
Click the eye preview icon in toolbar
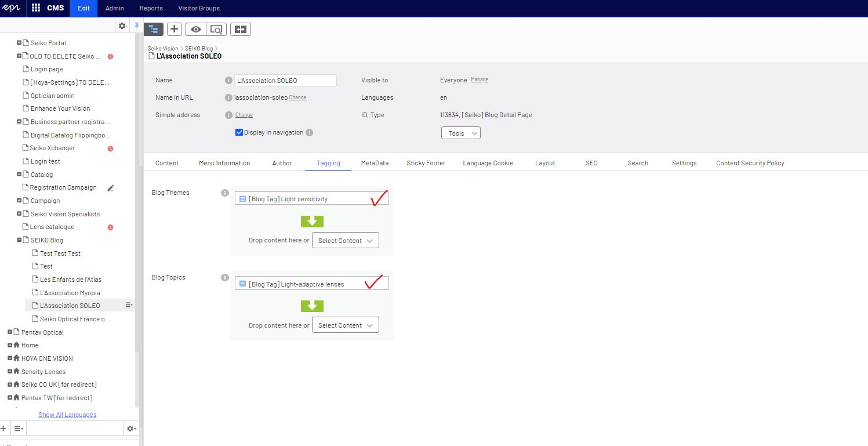196,29
